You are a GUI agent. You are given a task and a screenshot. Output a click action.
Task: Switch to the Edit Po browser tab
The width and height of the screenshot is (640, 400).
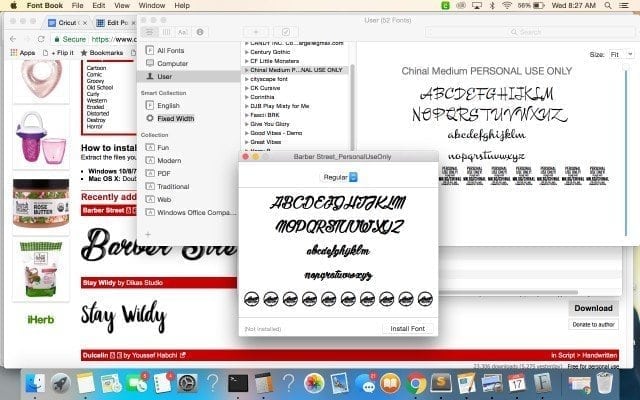pos(116,23)
